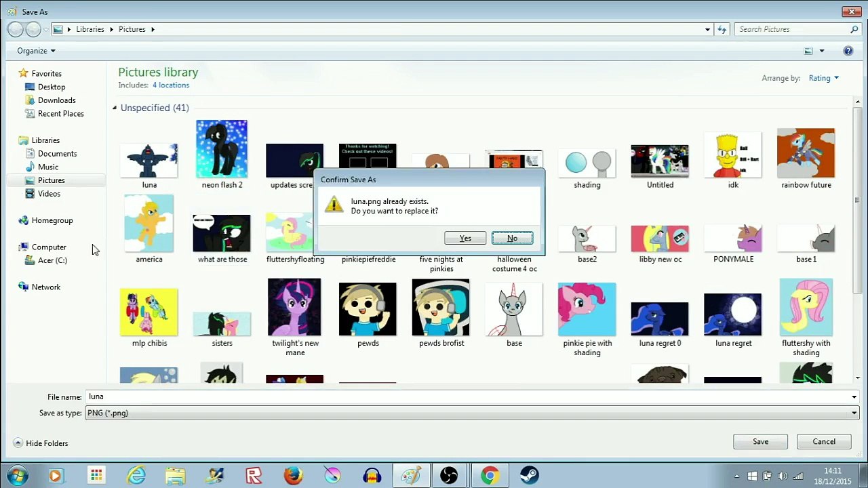The width and height of the screenshot is (868, 488).
Task: Open the Arrange by Rating dropdown
Action: [x=823, y=78]
